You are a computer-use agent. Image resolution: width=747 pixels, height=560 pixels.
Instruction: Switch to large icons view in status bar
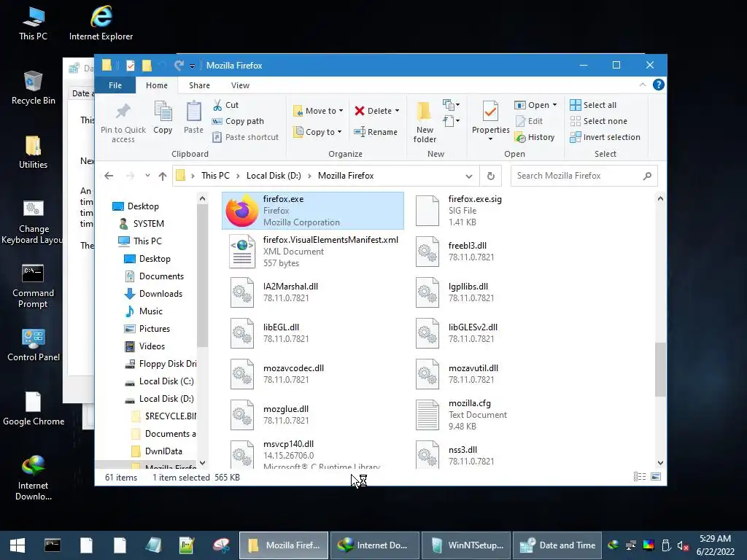click(x=656, y=477)
